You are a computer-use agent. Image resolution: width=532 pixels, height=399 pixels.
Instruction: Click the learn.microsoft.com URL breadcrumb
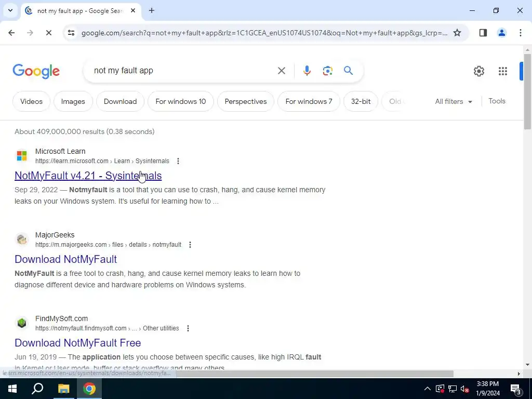[102, 161]
